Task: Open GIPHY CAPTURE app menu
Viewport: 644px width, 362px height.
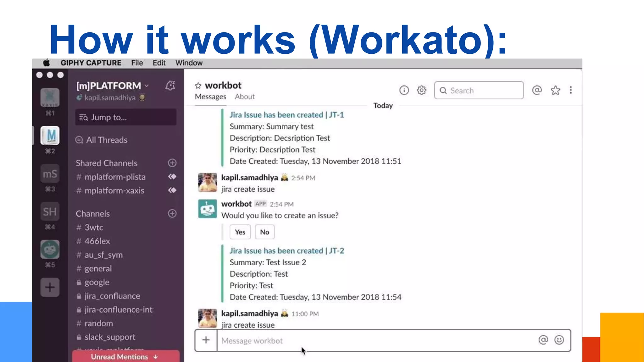Action: coord(91,63)
